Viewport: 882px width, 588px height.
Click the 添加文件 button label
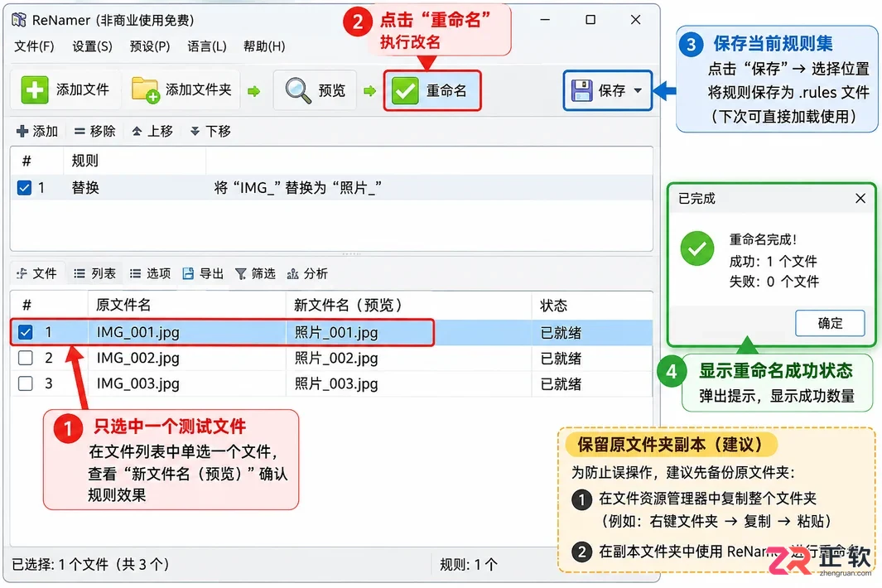[83, 89]
